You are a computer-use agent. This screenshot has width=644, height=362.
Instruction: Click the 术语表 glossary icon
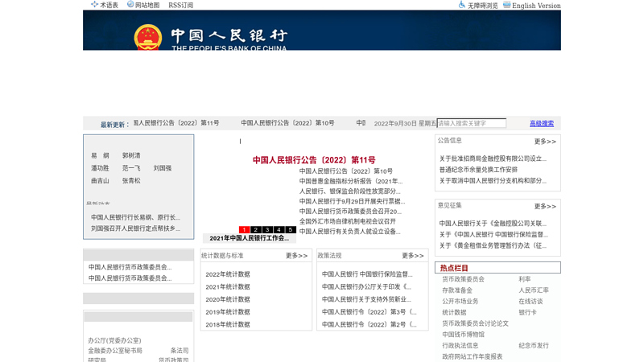pos(94,5)
